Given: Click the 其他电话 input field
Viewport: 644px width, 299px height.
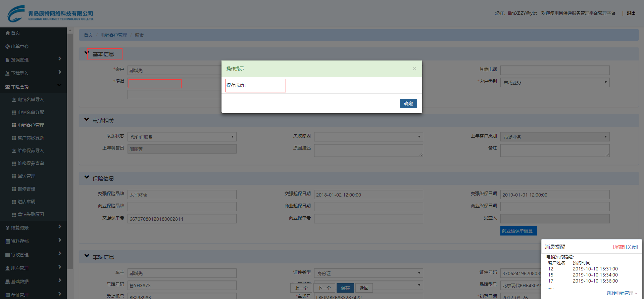Looking at the screenshot, I should tap(555, 70).
